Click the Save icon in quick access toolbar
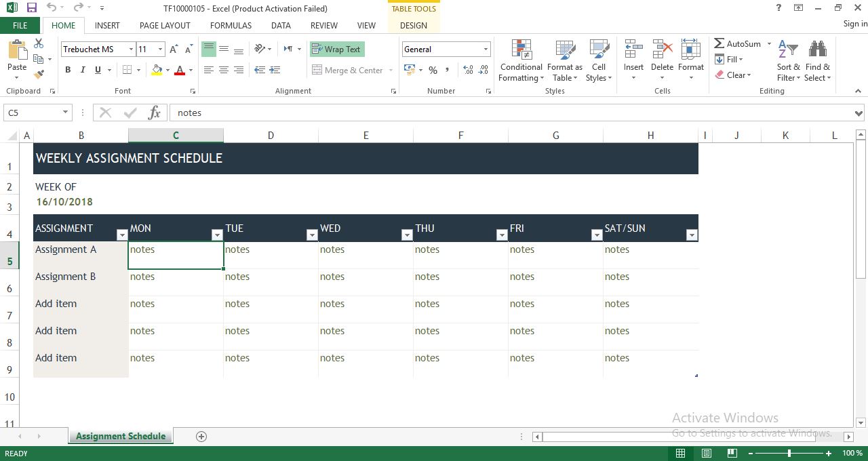The height and width of the screenshot is (461, 868). tap(31, 8)
